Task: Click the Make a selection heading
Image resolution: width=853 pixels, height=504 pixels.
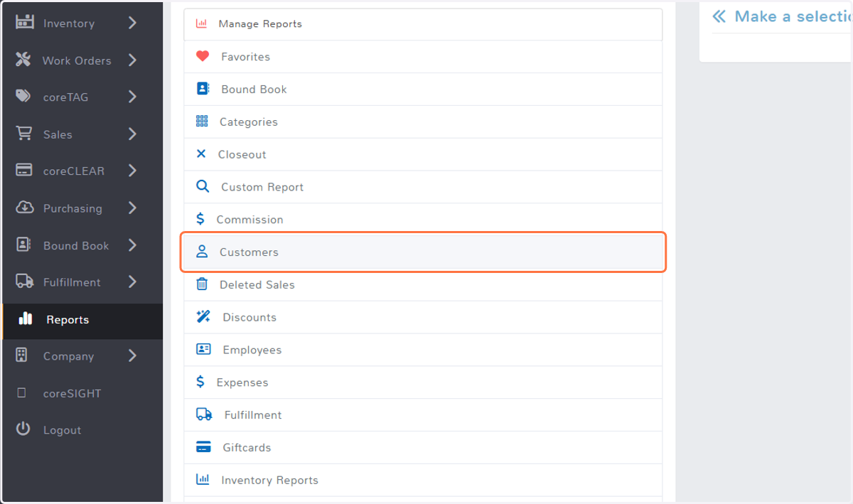Action: (x=793, y=16)
